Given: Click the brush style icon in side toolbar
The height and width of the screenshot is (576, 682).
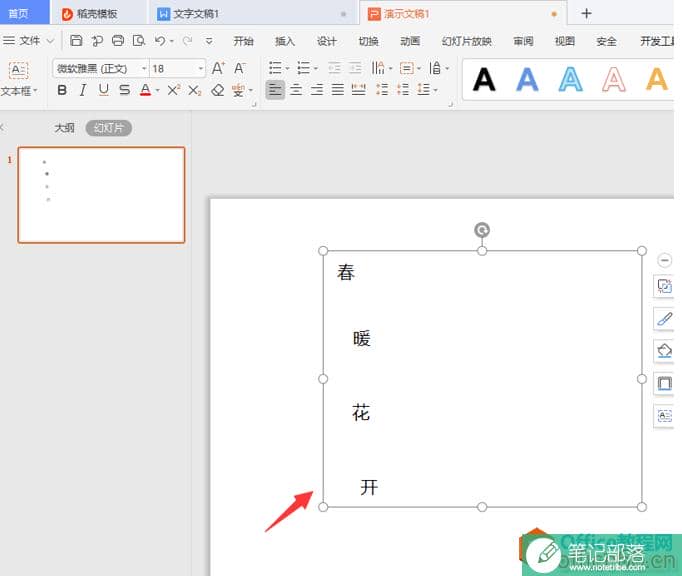Looking at the screenshot, I should pyautogui.click(x=664, y=319).
